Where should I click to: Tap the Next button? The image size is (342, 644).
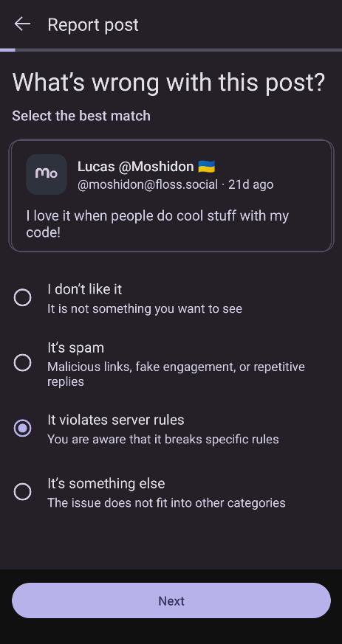pyautogui.click(x=171, y=600)
